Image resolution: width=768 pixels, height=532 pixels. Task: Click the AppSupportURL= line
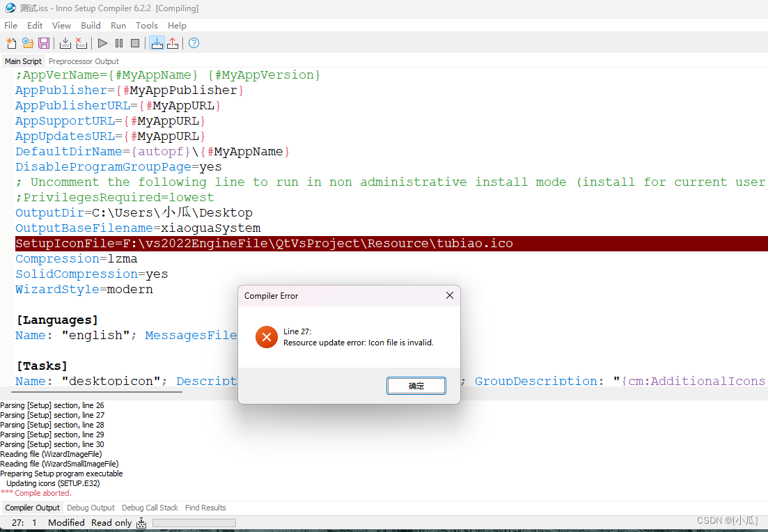pyautogui.click(x=110, y=121)
